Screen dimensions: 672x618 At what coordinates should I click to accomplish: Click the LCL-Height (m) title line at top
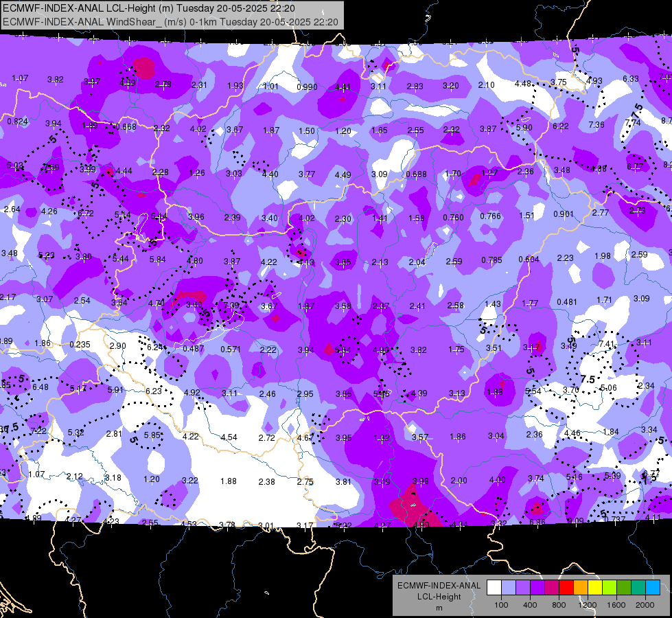tap(149, 8)
